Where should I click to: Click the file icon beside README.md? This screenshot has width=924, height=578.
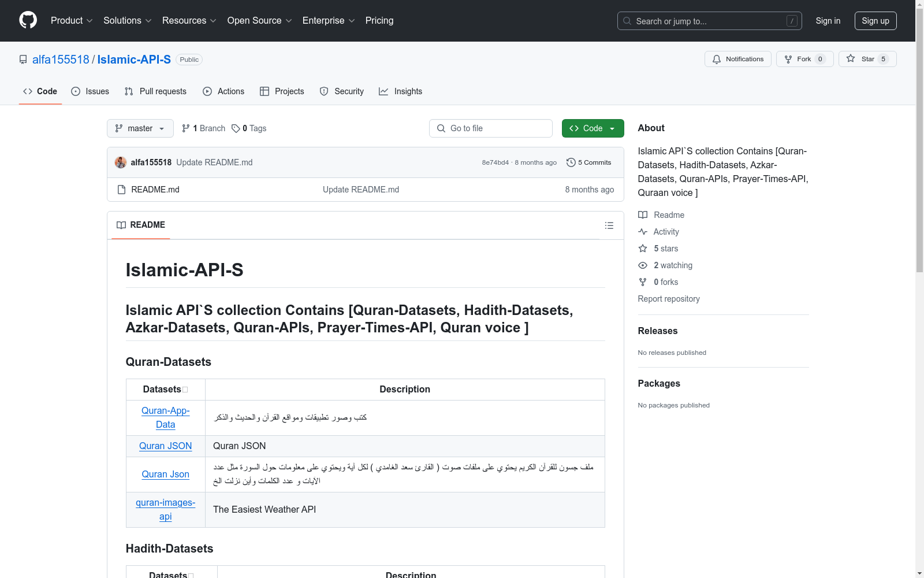tap(121, 190)
